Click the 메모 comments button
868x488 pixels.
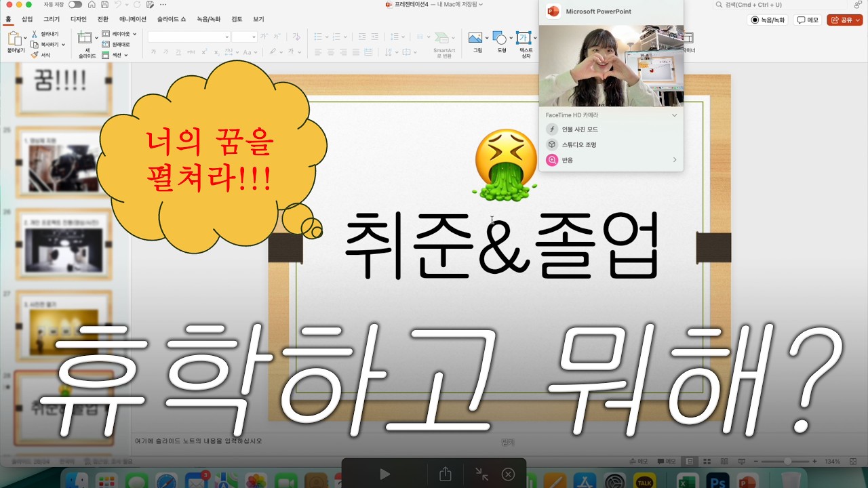point(808,20)
